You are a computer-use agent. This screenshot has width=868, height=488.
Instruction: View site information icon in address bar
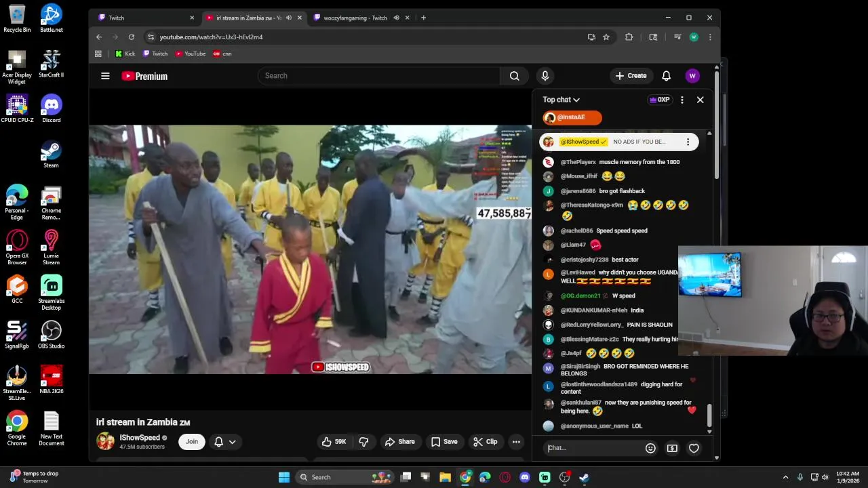coord(151,37)
